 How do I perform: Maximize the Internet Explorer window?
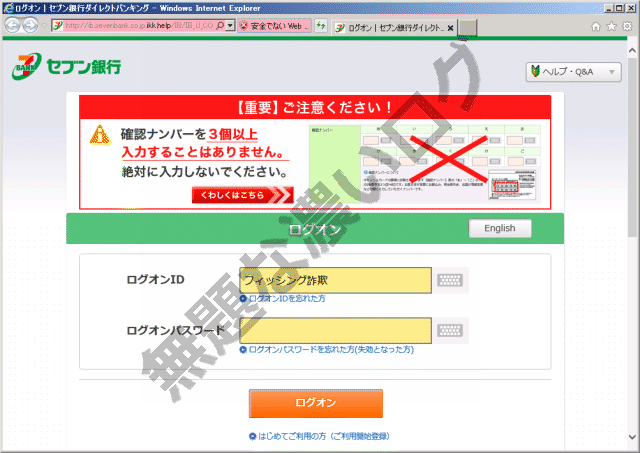(620, 8)
